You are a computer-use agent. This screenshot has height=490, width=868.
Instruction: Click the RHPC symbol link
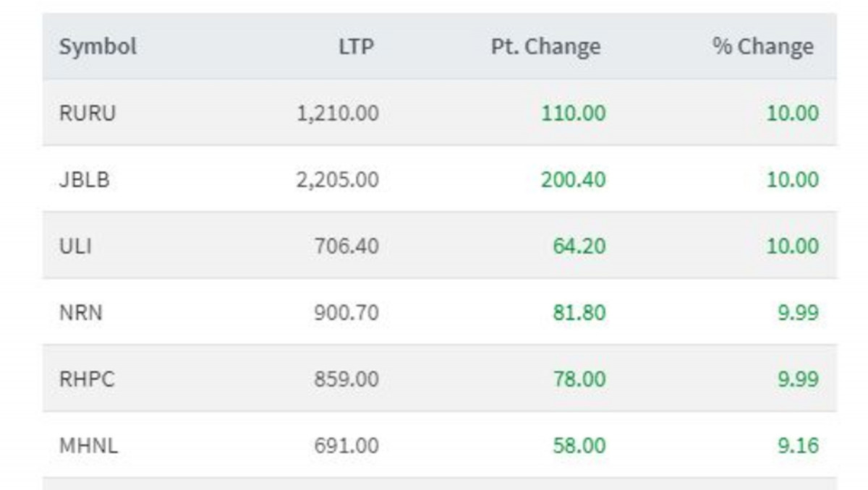tap(87, 379)
